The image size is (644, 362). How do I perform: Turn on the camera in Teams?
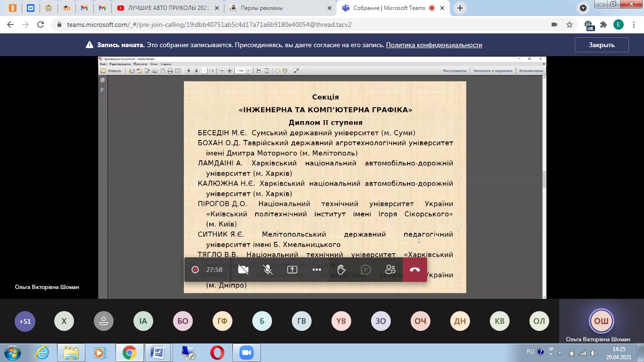[x=243, y=270]
